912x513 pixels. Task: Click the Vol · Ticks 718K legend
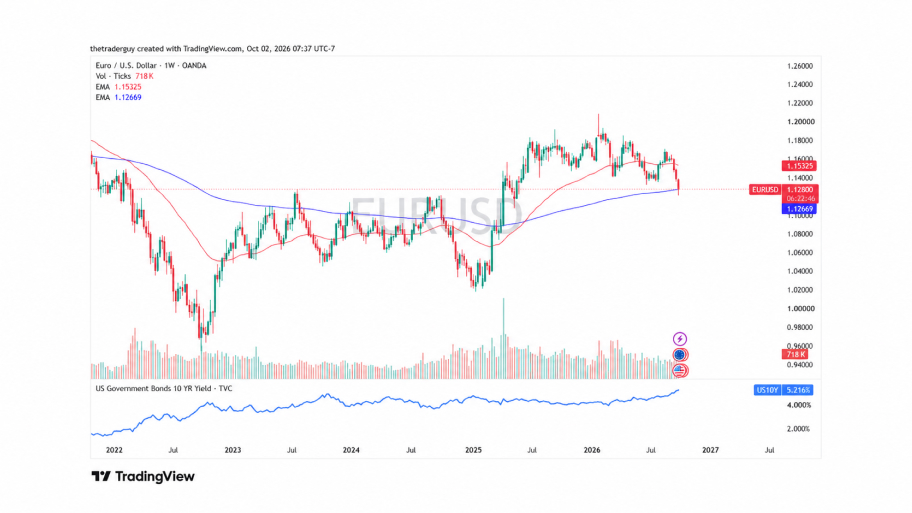click(124, 76)
